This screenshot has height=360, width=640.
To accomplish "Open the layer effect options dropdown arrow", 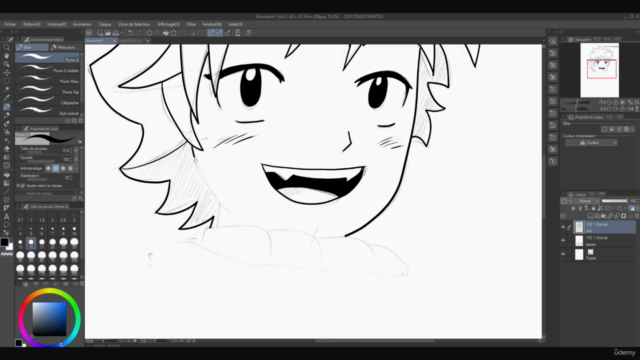I will 632,129.
